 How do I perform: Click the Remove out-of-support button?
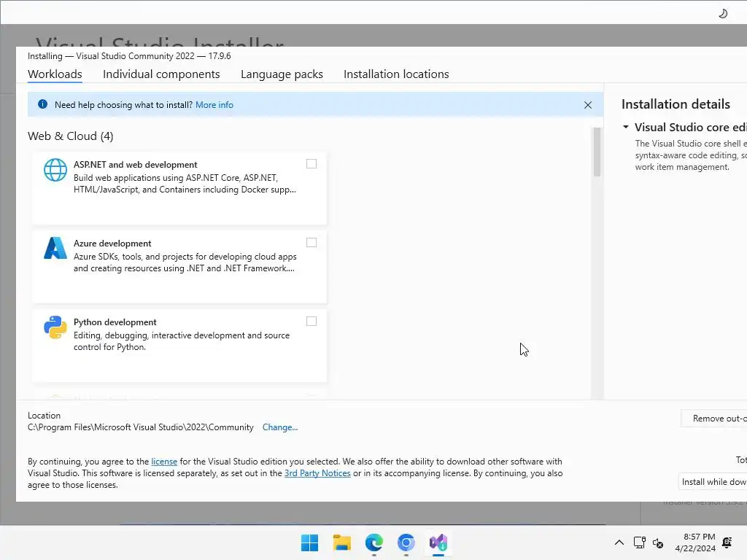point(714,418)
